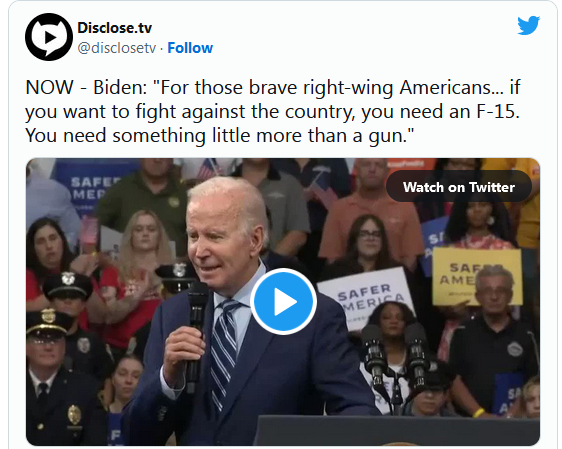The width and height of the screenshot is (562, 449).
Task: Click the tweet text starting with NOW - Biden
Action: pos(272,111)
